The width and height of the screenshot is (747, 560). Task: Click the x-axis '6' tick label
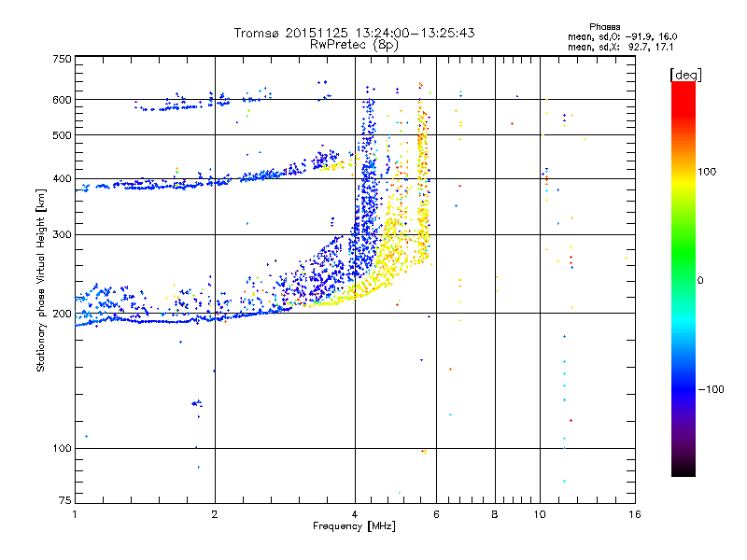click(436, 514)
